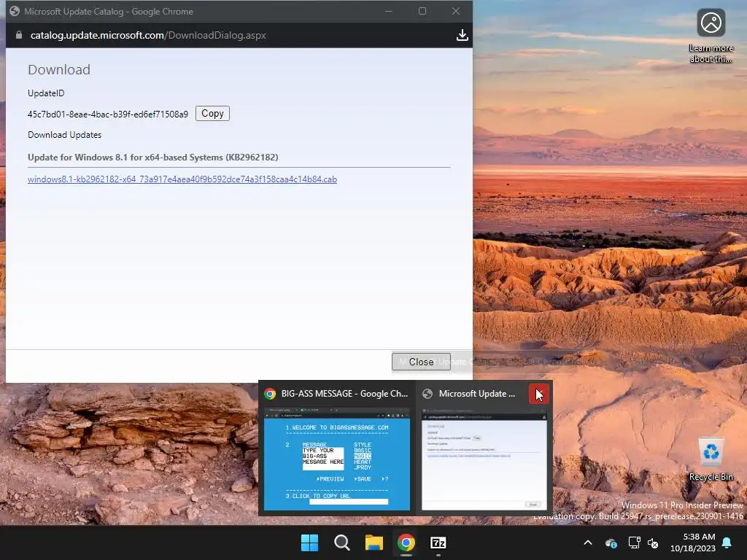The image size is (747, 560).
Task: Open File Explorer from the taskbar
Action: 374,542
